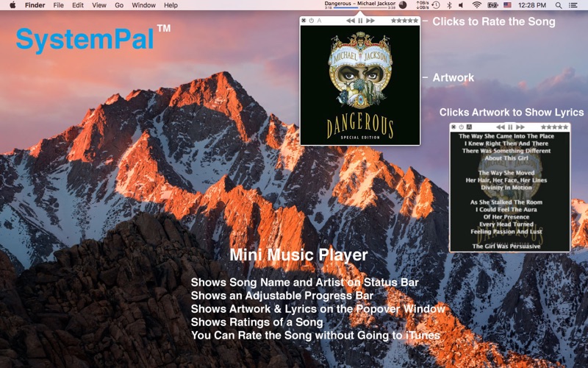Go to previous track in lyrics popover
This screenshot has width=588, height=368.
pyautogui.click(x=501, y=127)
